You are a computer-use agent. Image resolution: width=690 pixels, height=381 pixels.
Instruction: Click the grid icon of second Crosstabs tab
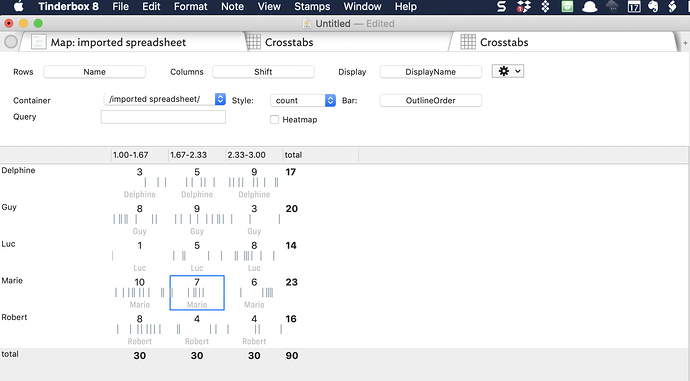click(468, 42)
